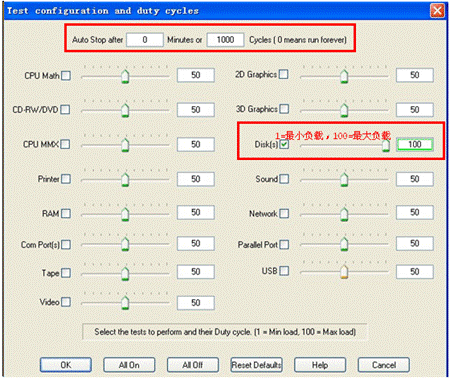
Task: Tick the CPU MMX checkbox
Action: point(65,144)
